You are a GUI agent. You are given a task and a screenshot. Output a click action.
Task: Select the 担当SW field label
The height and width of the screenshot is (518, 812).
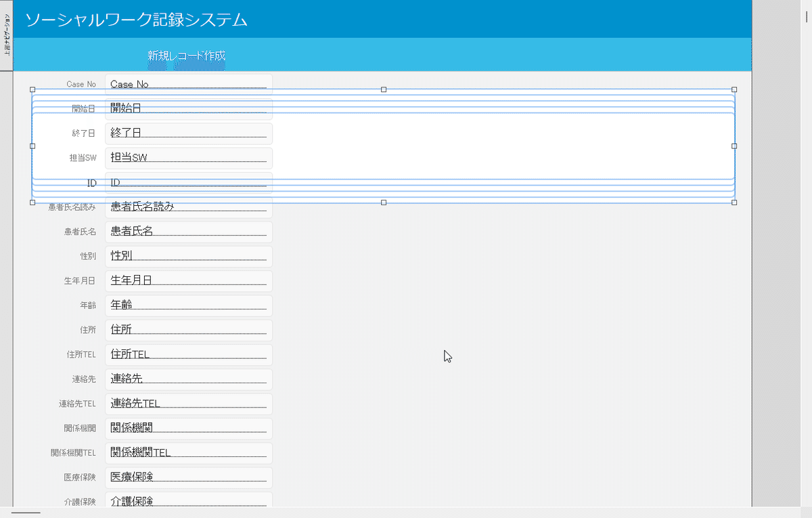(83, 158)
